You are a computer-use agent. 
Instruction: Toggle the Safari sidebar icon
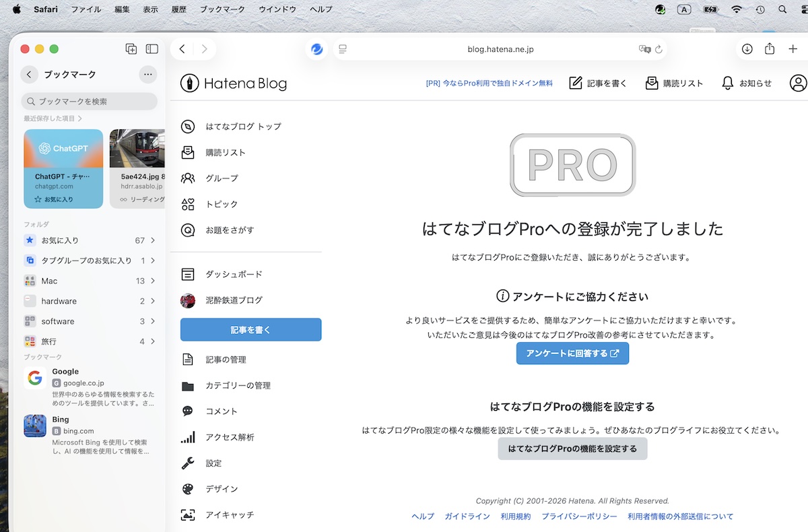coord(152,49)
